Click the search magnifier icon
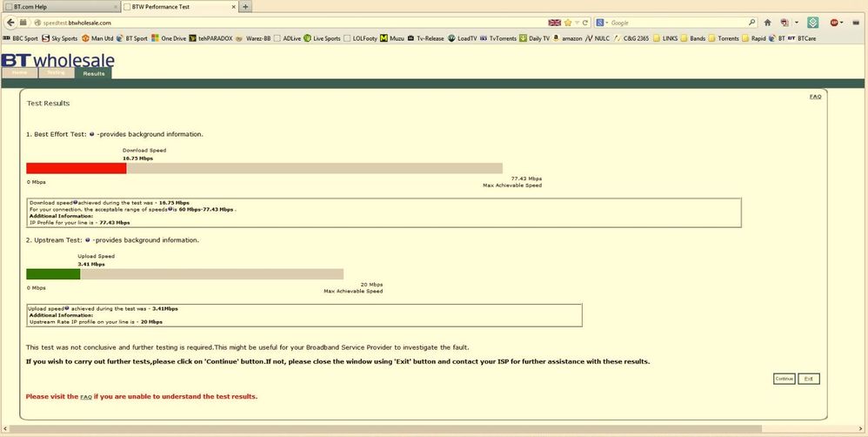This screenshot has height=437, width=868. (751, 23)
